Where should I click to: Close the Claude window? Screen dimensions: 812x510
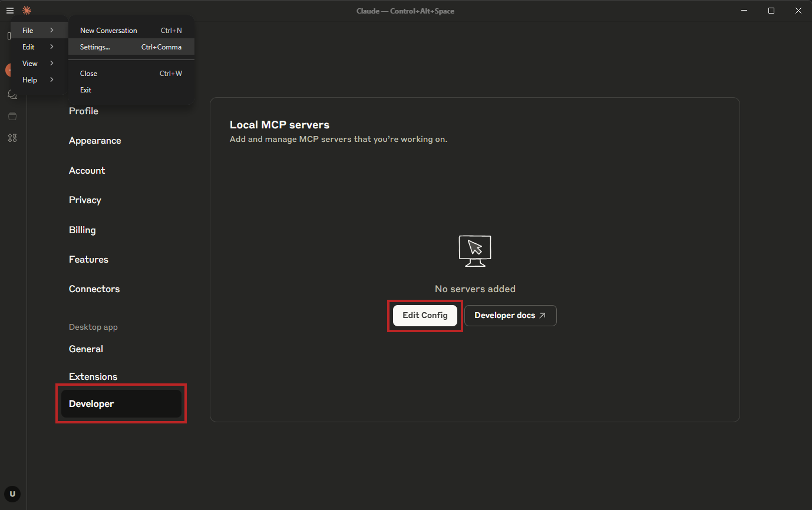click(x=798, y=11)
